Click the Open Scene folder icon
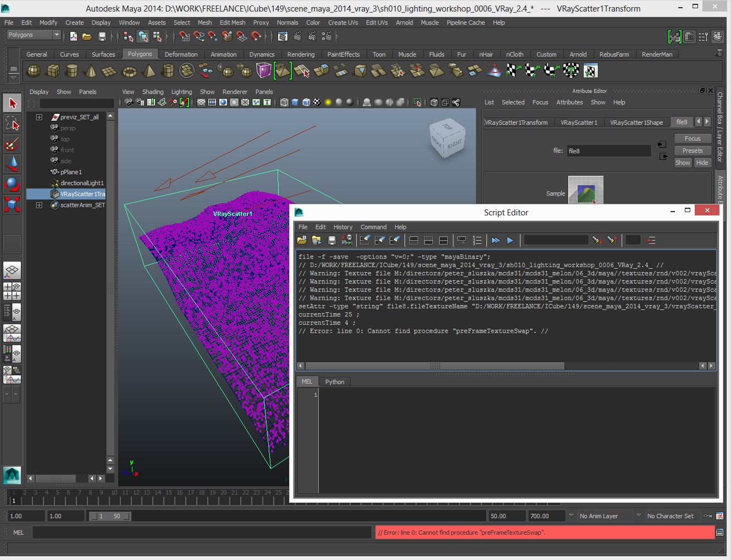Viewport: 731px width, 560px height. click(x=87, y=36)
